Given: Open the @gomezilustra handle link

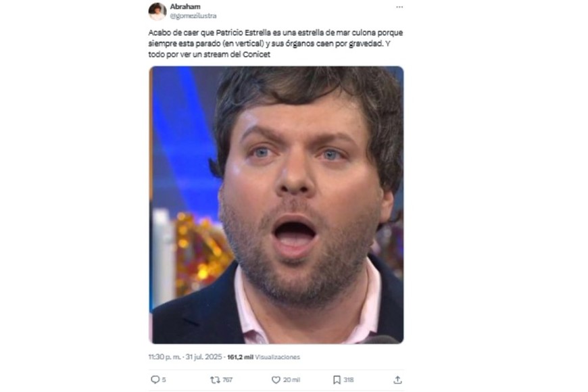Looking at the screenshot, I should (193, 16).
